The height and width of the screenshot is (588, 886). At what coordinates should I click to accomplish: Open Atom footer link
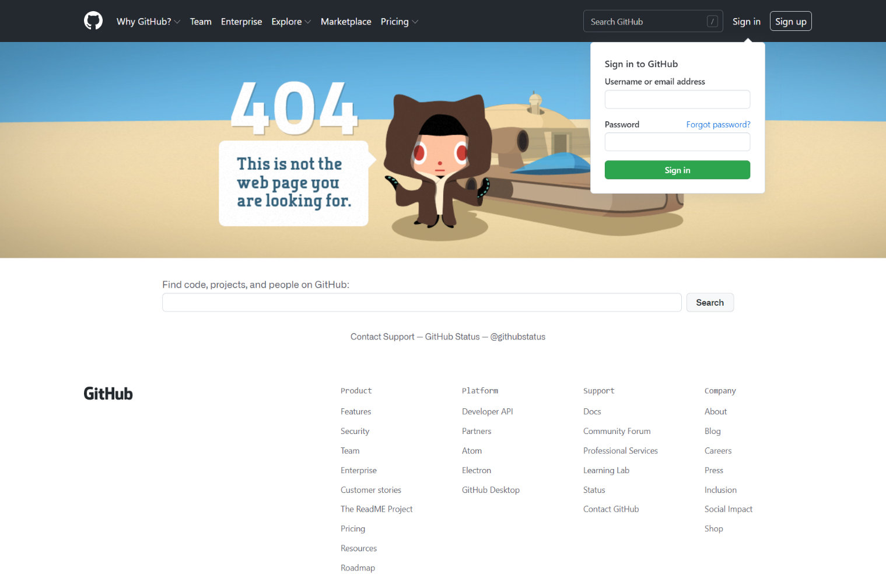[472, 450]
